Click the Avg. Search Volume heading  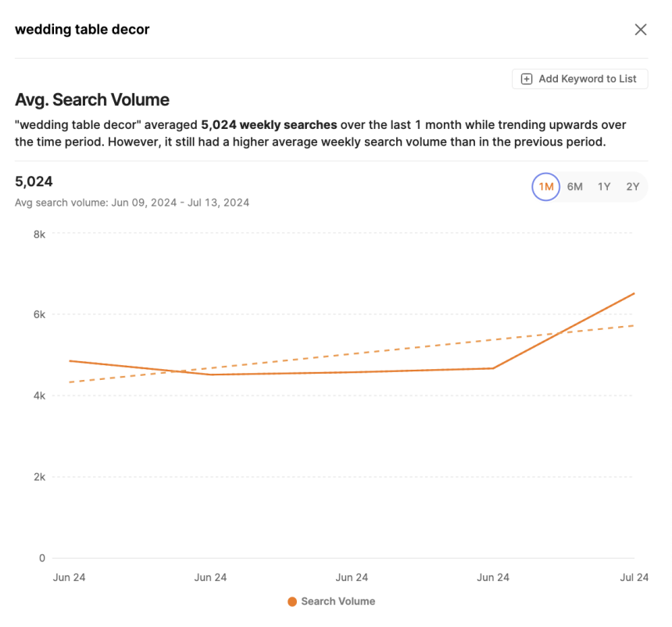92,99
